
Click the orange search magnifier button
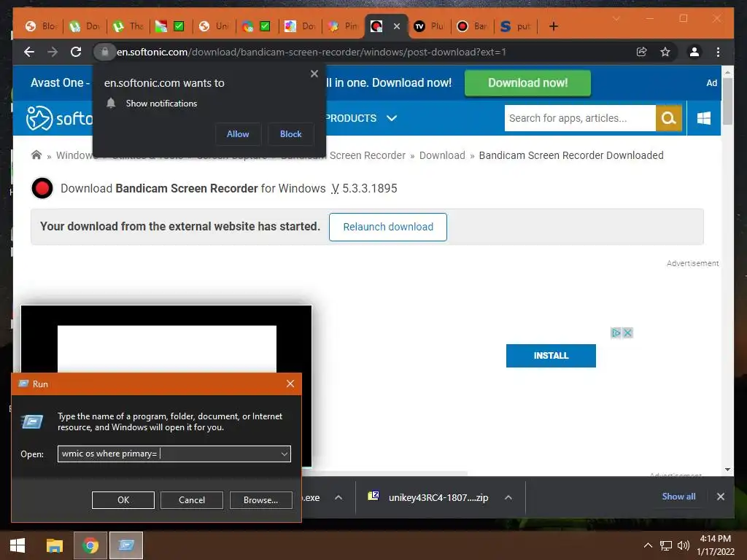[669, 118]
